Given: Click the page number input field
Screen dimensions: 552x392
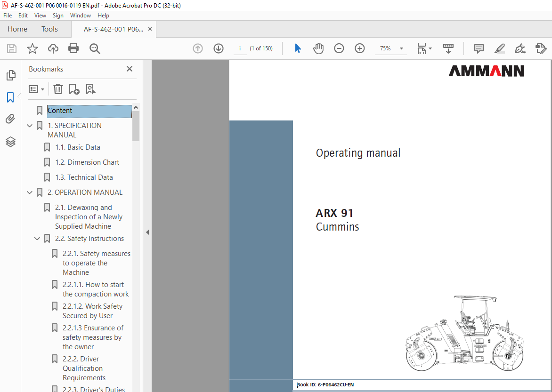Looking at the screenshot, I should 240,48.
